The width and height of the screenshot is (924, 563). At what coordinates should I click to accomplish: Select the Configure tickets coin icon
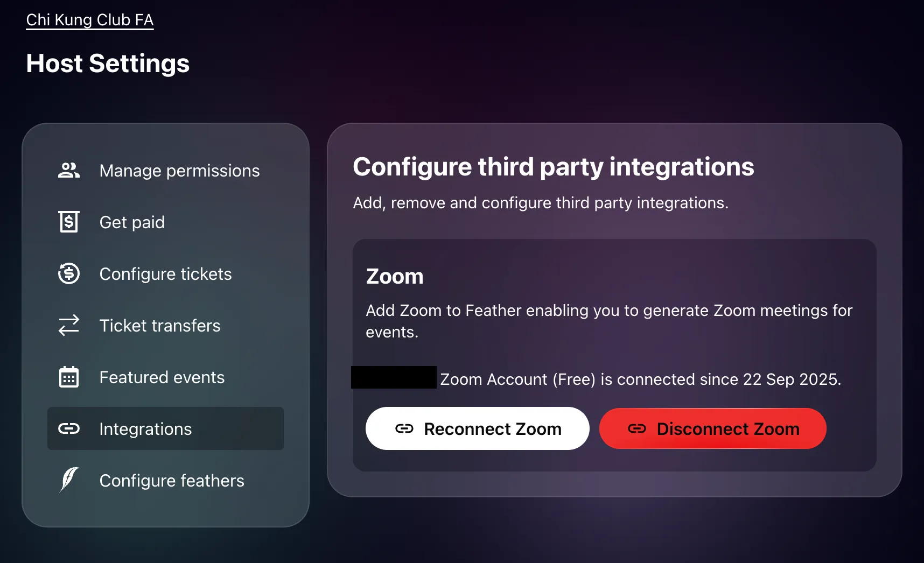pyautogui.click(x=68, y=273)
